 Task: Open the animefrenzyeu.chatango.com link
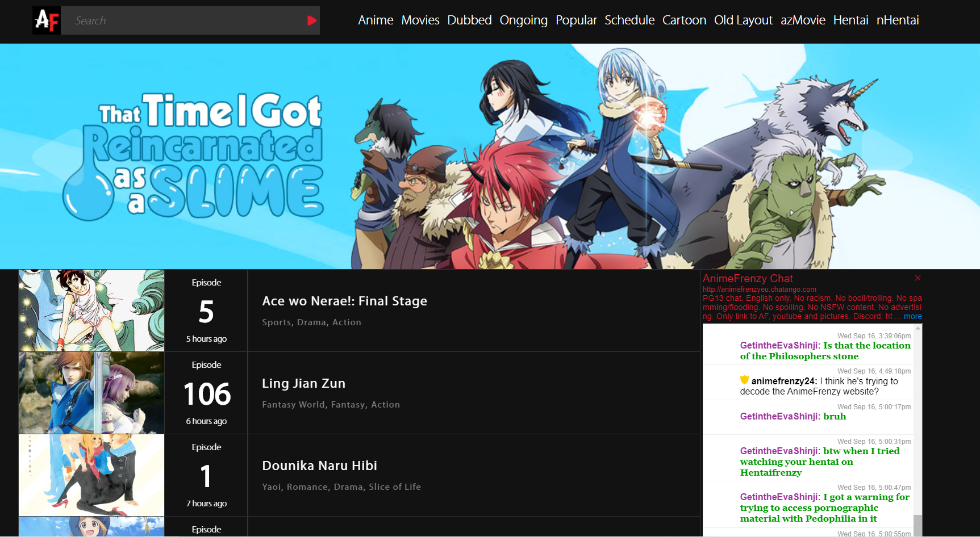click(759, 290)
